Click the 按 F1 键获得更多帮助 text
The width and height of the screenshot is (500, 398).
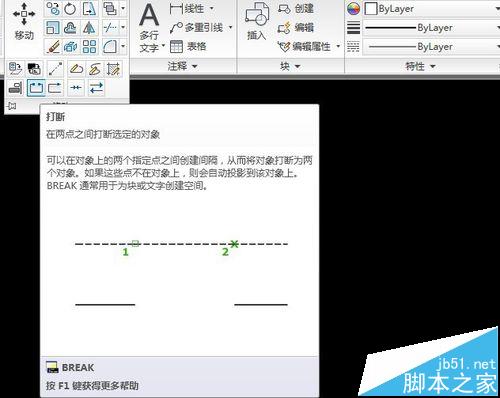pyautogui.click(x=92, y=386)
